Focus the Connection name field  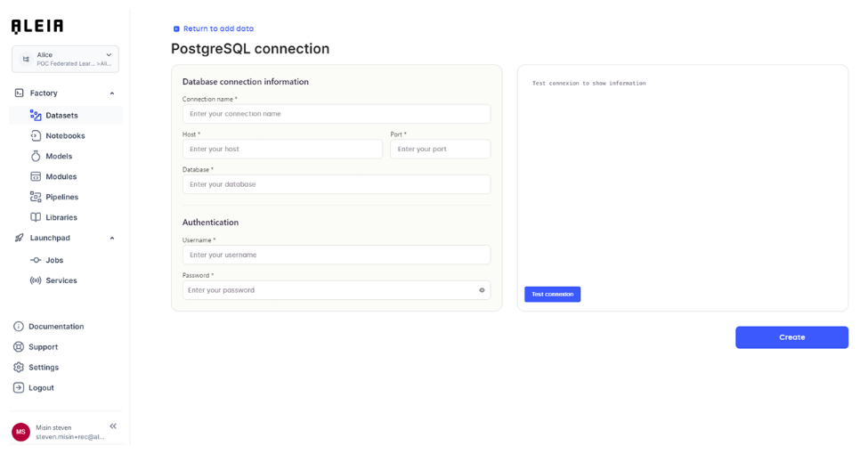[337, 114]
